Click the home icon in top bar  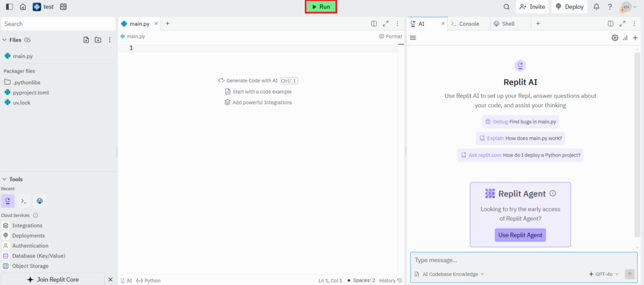click(23, 7)
